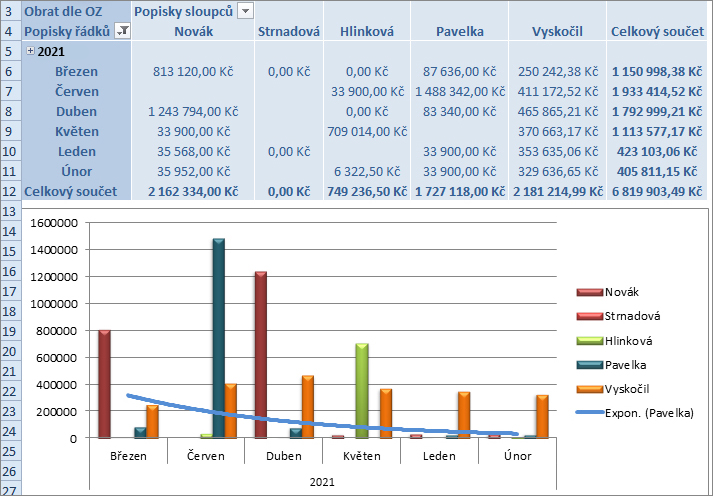The width and height of the screenshot is (713, 496).
Task: Select total cell 749 236,50 Kč
Action: (367, 191)
